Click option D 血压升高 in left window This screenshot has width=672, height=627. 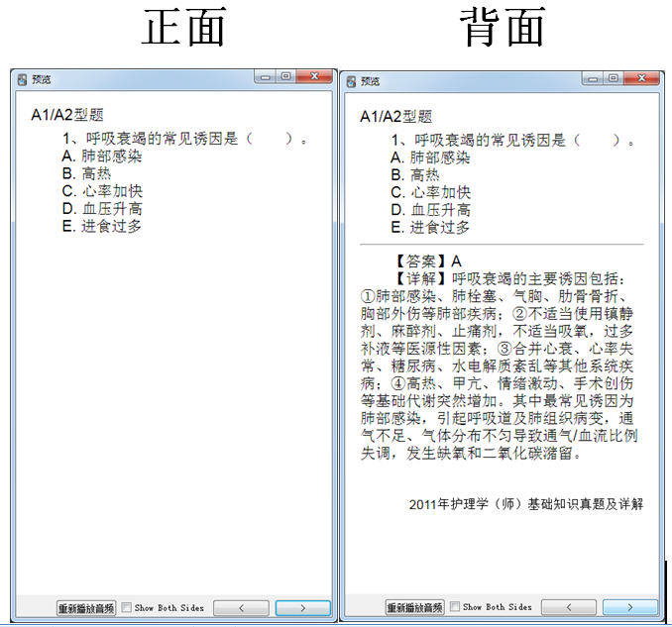coord(102,209)
